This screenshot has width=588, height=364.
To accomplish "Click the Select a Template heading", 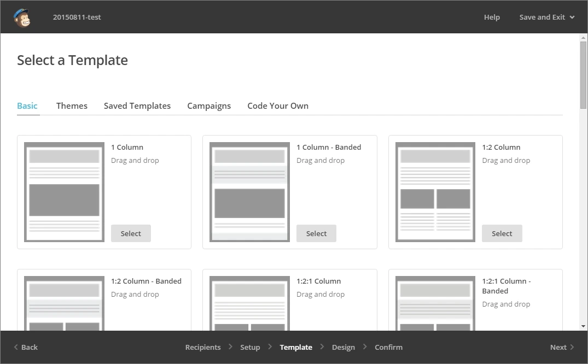I will pos(72,60).
